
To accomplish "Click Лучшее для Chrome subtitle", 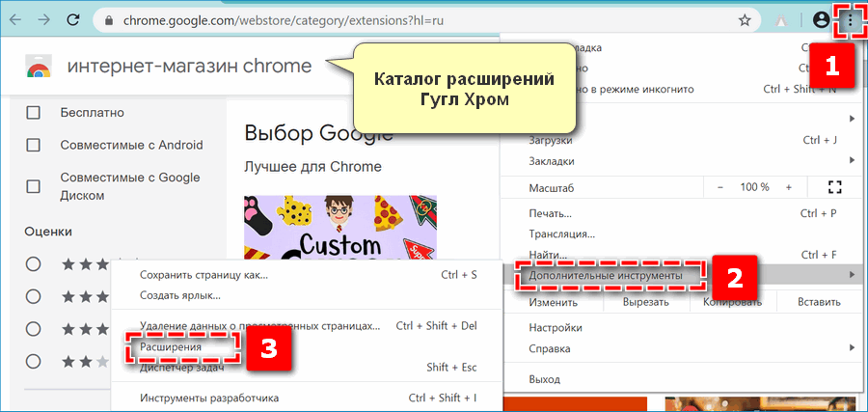I will pyautogui.click(x=312, y=167).
